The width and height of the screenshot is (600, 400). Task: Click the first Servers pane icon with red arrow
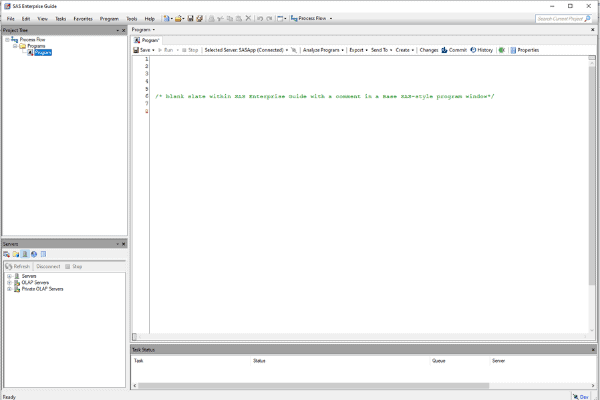(x=7, y=254)
